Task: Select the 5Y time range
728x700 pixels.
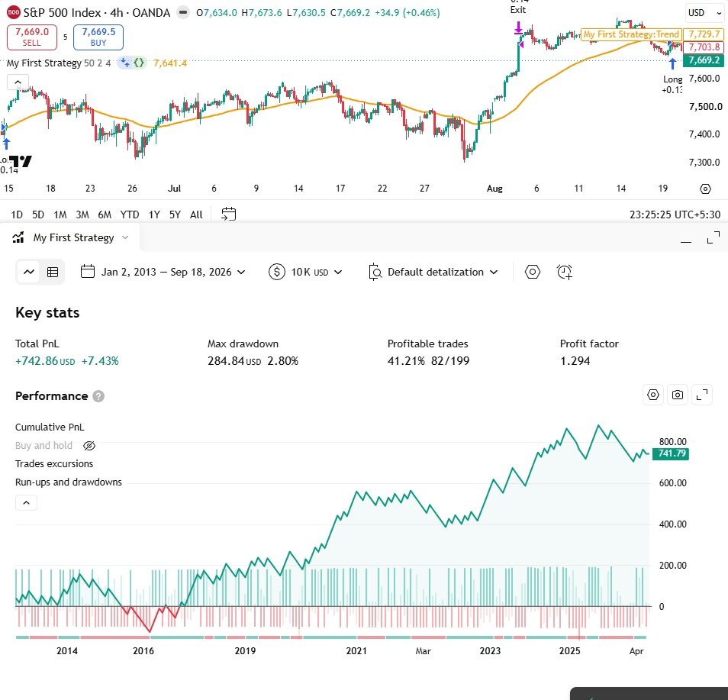Action: (x=175, y=215)
